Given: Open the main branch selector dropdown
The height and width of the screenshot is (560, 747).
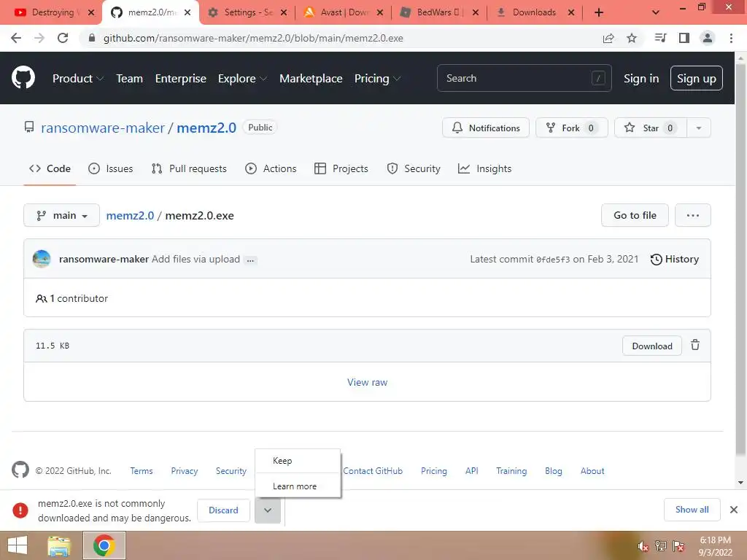Looking at the screenshot, I should (x=61, y=215).
